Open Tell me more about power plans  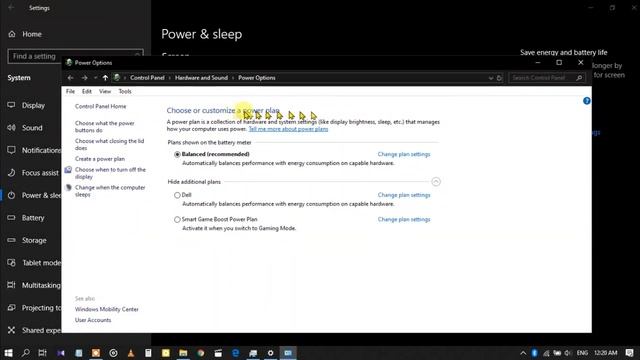coord(288,129)
